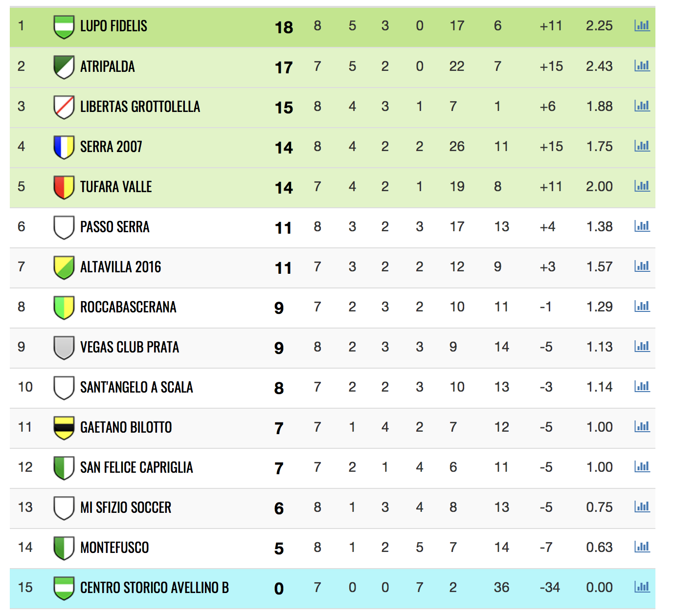Open Sant'Angelo a Scala team link
Screen dimensions: 674x616
pyautogui.click(x=136, y=387)
